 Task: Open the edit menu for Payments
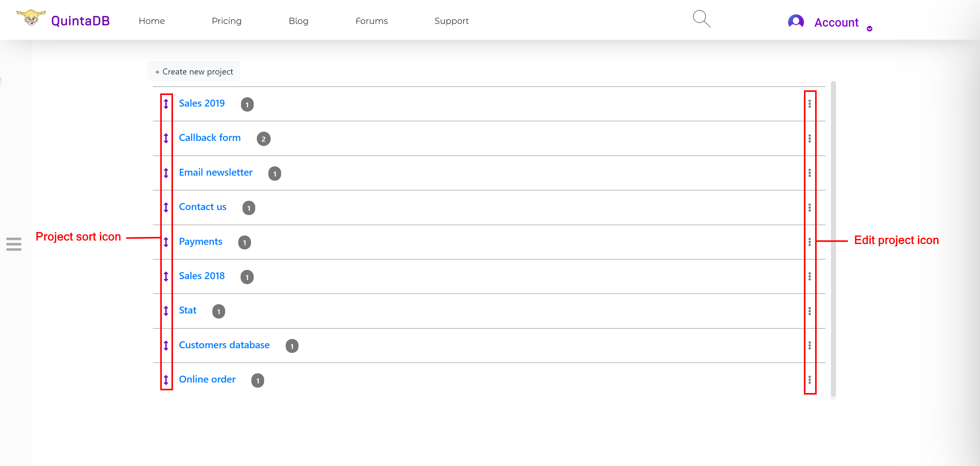tap(810, 242)
